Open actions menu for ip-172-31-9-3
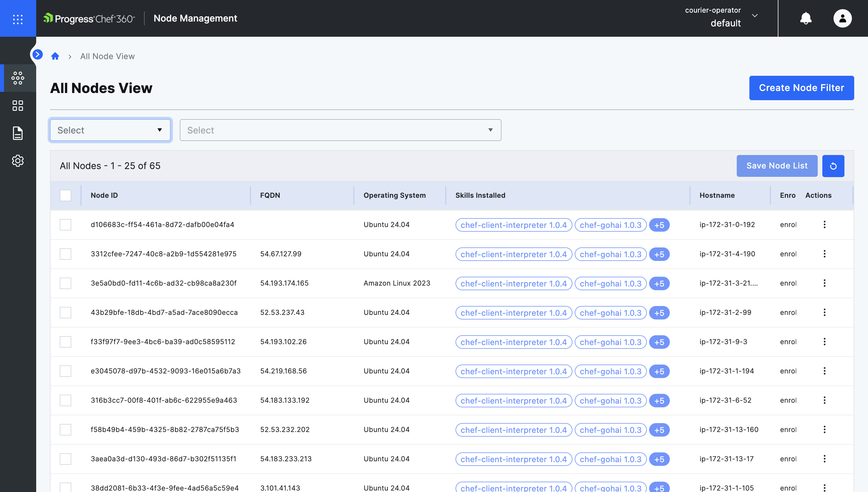The height and width of the screenshot is (492, 868). coord(824,342)
